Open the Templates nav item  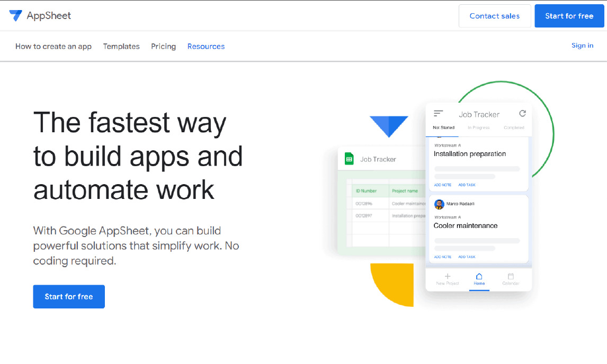click(121, 47)
